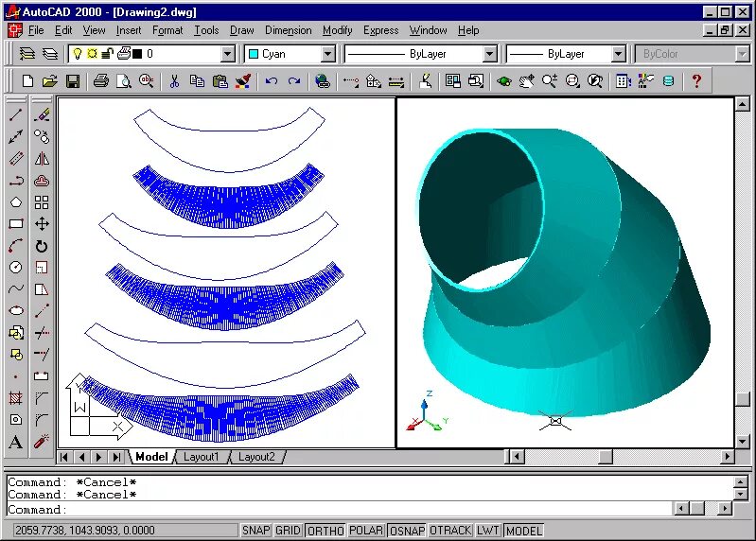Click the Print icon
Screen dimensions: 756x541
100,81
